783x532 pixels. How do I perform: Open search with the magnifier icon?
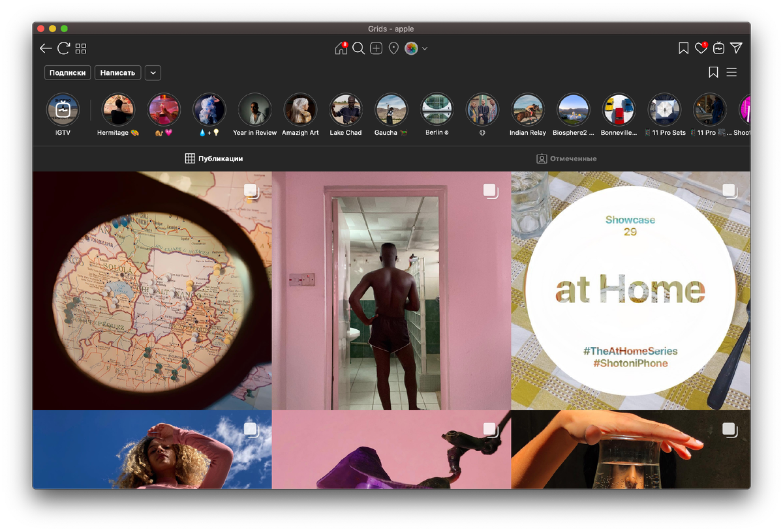358,48
